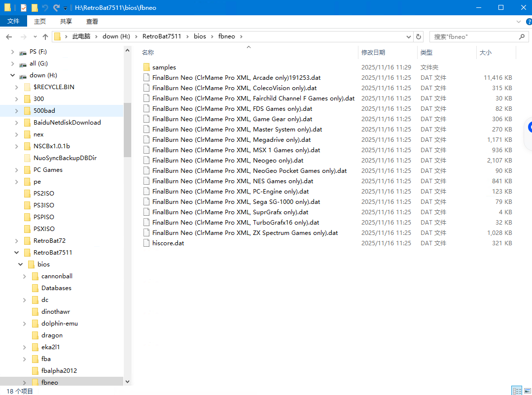Click the Undo icon in title bar
Viewport: 532px width, 395px height.
point(45,8)
